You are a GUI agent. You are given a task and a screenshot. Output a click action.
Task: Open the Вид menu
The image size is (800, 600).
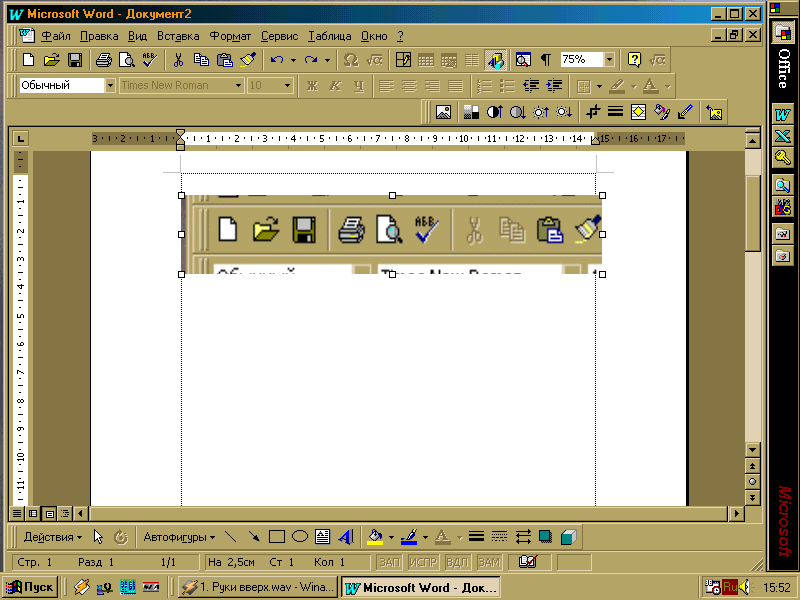pyautogui.click(x=137, y=36)
